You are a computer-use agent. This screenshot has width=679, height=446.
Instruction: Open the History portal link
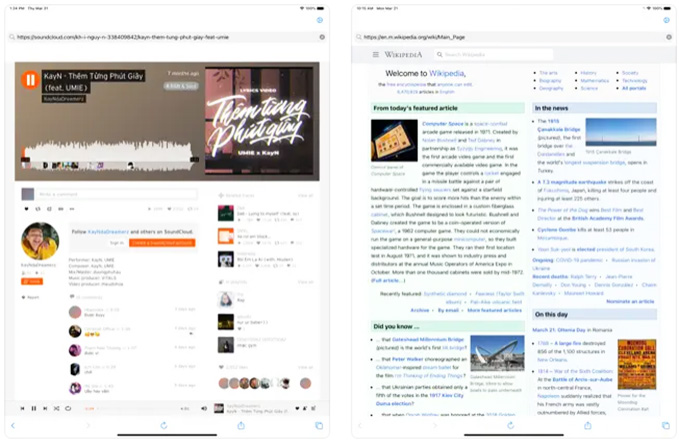click(x=588, y=73)
